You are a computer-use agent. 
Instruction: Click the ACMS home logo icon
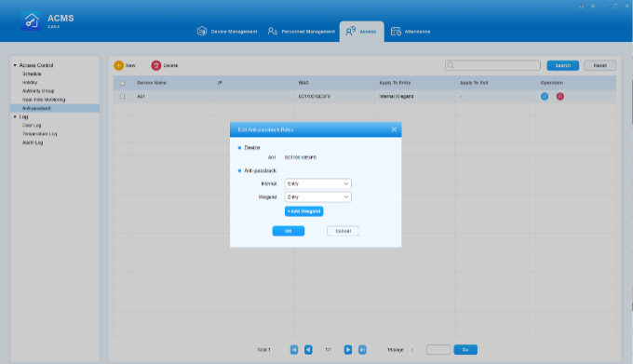click(x=31, y=20)
